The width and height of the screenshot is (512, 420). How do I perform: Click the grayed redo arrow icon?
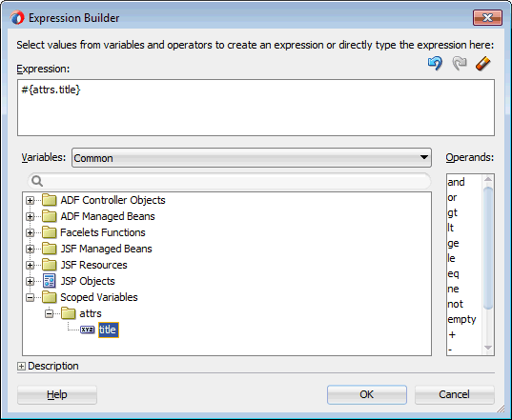[x=460, y=63]
